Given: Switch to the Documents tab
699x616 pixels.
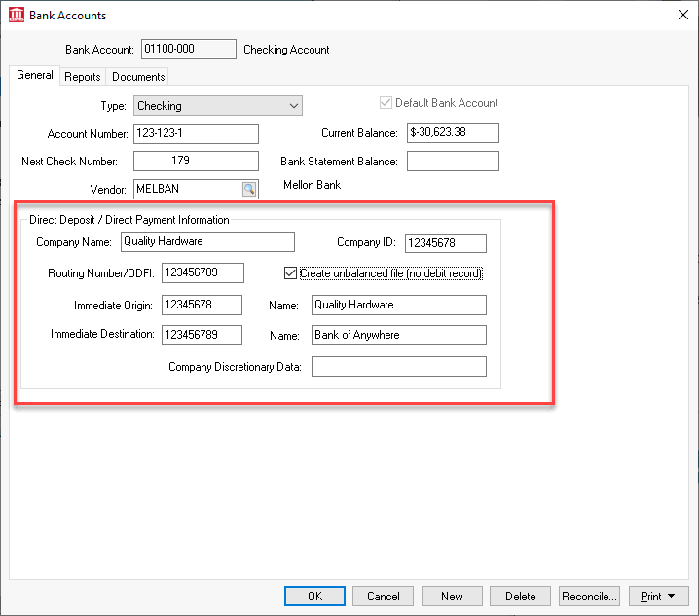Looking at the screenshot, I should tap(138, 77).
